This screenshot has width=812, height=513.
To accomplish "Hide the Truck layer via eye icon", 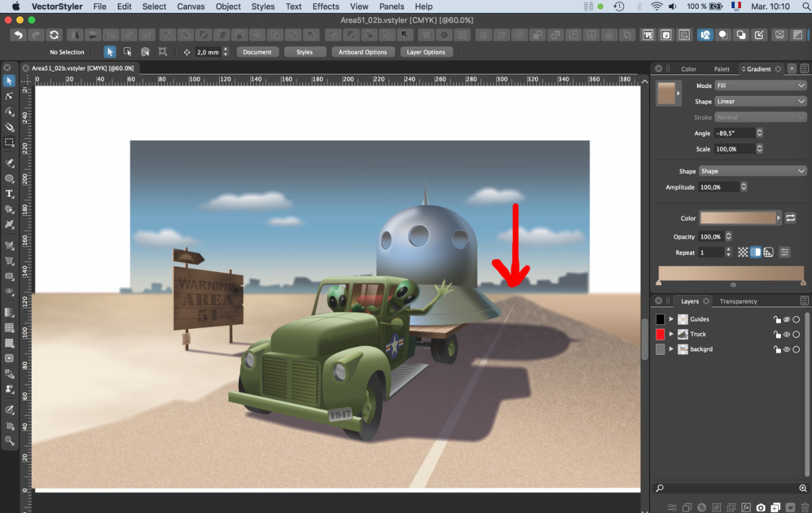I will tap(787, 334).
